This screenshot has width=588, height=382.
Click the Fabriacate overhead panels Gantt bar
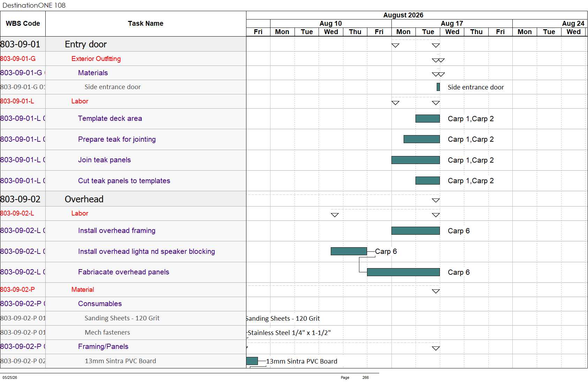pos(404,272)
